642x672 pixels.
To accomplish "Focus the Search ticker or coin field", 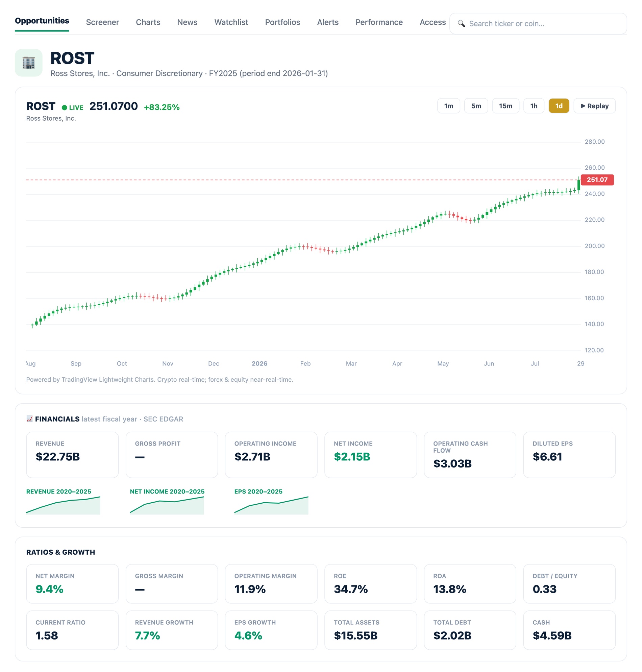I will point(538,24).
